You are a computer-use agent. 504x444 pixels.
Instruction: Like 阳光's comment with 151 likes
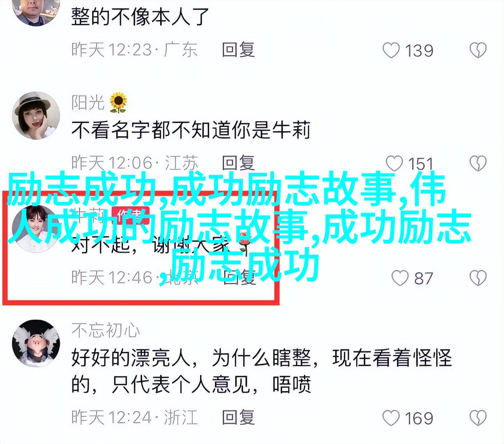pyautogui.click(x=394, y=163)
